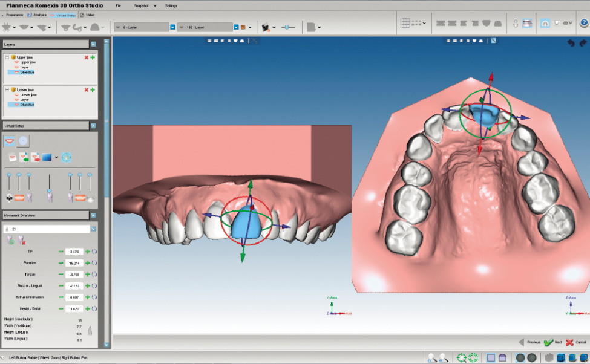Click the green plus next to Rotation
This screenshot has height=364, width=590.
pos(88,262)
